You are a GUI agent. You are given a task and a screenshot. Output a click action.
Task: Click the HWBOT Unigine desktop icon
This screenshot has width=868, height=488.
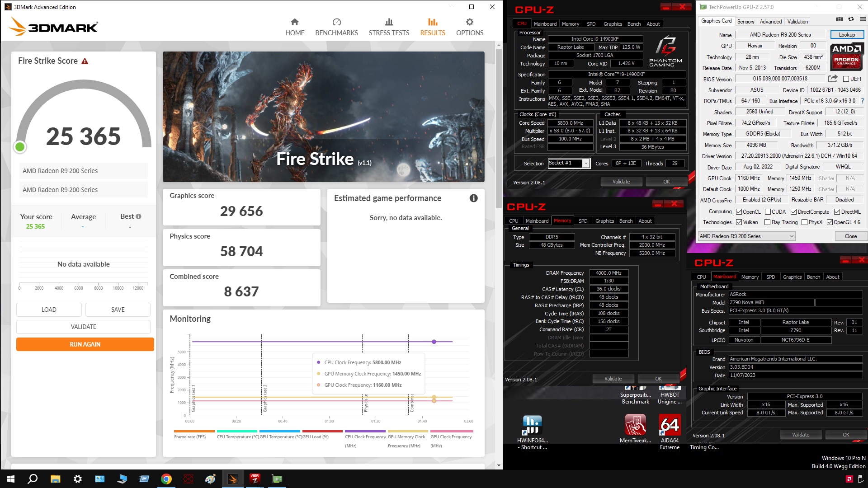tap(670, 395)
